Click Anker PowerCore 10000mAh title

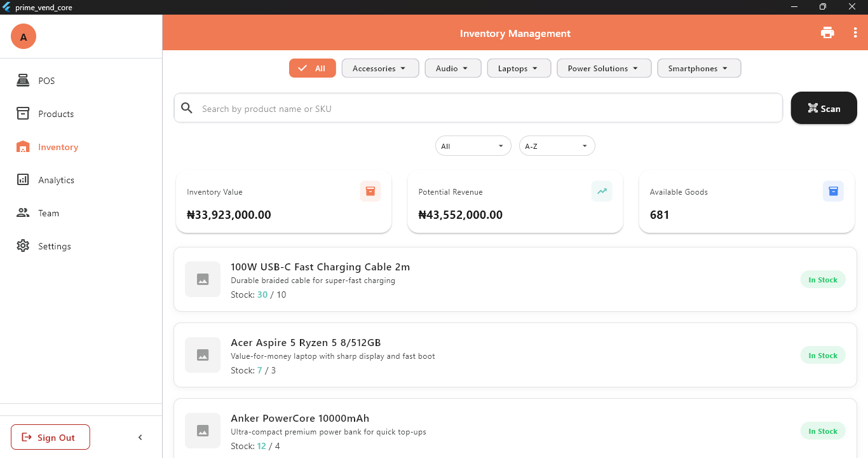point(300,419)
